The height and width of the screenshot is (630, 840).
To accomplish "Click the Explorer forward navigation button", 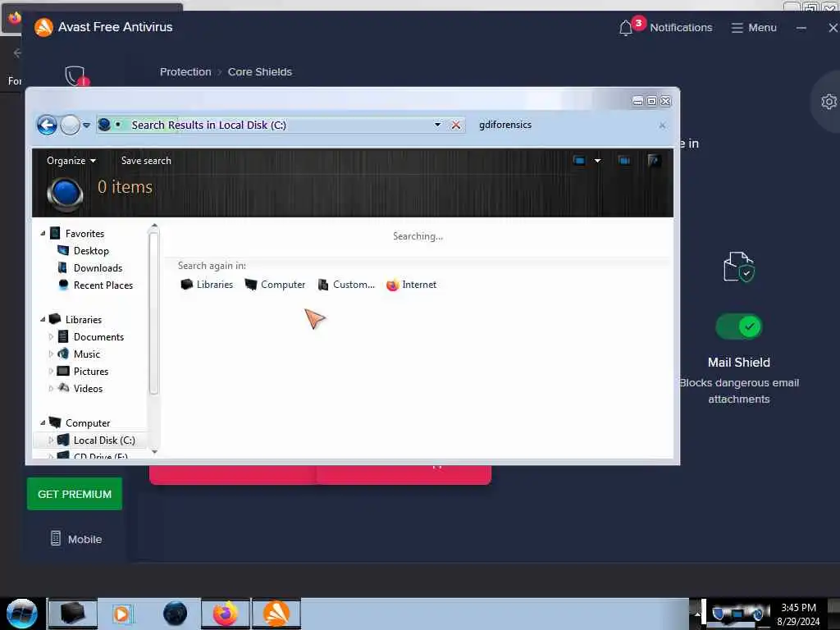I will (71, 126).
